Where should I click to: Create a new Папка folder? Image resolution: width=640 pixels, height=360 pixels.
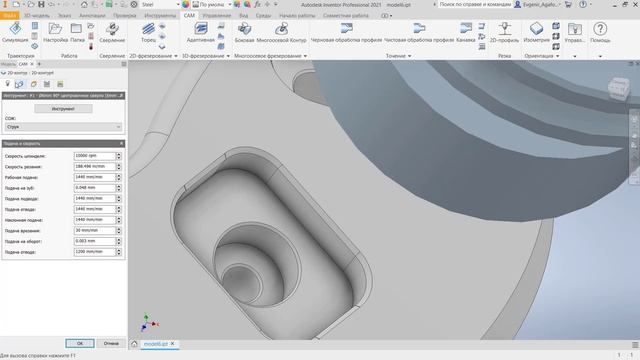tap(77, 33)
